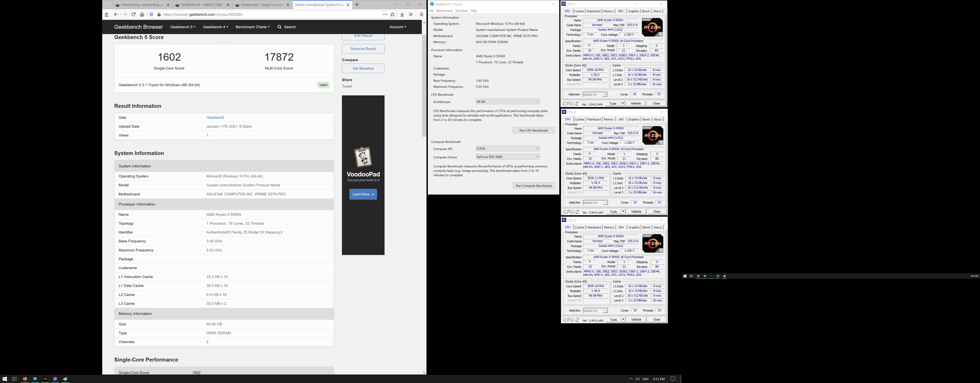Expand the Geekbench 4 navbar dropdown
The height and width of the screenshot is (383, 980).
click(x=215, y=27)
